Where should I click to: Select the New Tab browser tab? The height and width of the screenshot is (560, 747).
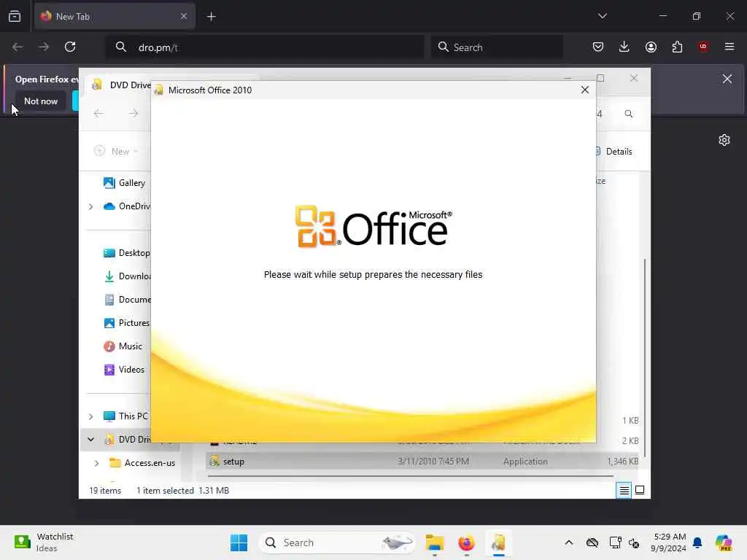point(115,16)
